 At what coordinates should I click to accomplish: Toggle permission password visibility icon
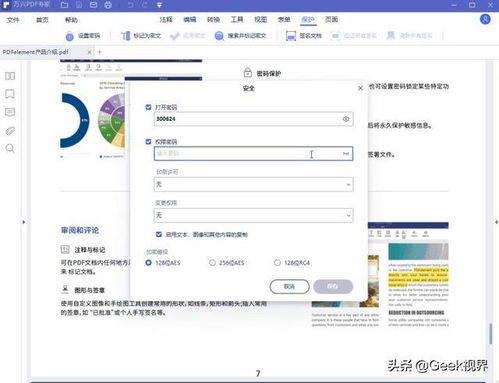pyautogui.click(x=346, y=154)
